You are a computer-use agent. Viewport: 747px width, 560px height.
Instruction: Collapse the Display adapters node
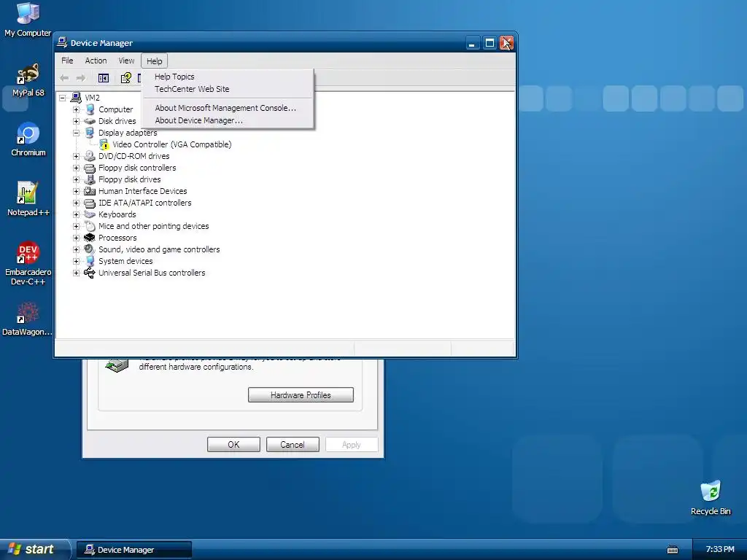[76, 133]
